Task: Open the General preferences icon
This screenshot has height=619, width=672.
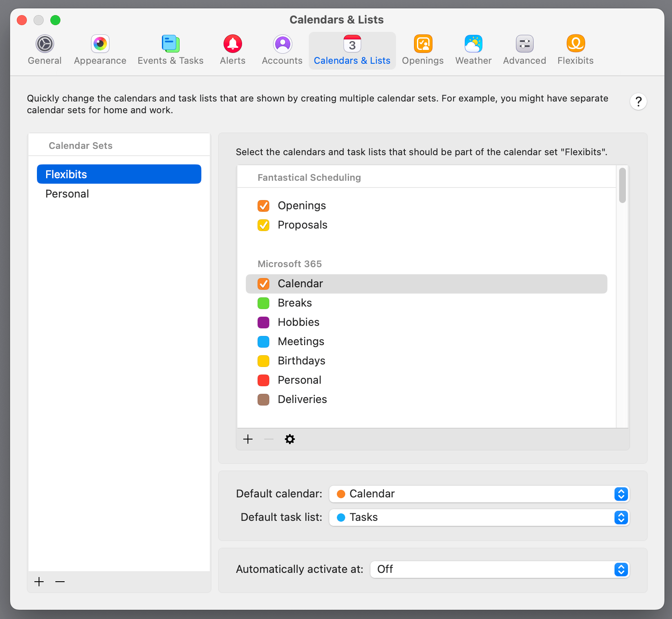Action: (x=44, y=44)
